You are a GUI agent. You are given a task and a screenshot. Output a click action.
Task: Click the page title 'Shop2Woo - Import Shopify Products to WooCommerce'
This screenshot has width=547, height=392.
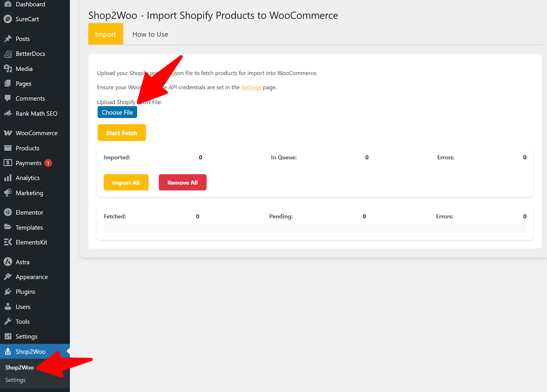click(213, 15)
